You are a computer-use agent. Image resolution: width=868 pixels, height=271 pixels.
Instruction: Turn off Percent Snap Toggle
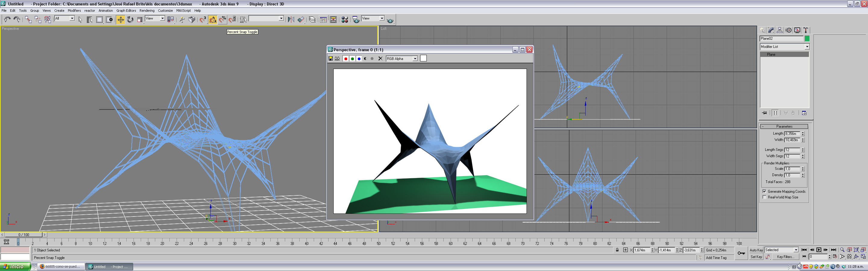223,20
